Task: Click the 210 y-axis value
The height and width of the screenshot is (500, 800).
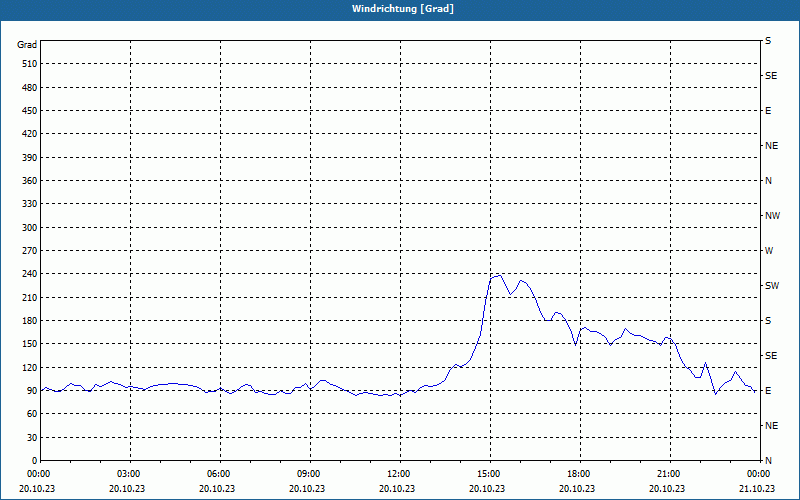Action: (30, 297)
